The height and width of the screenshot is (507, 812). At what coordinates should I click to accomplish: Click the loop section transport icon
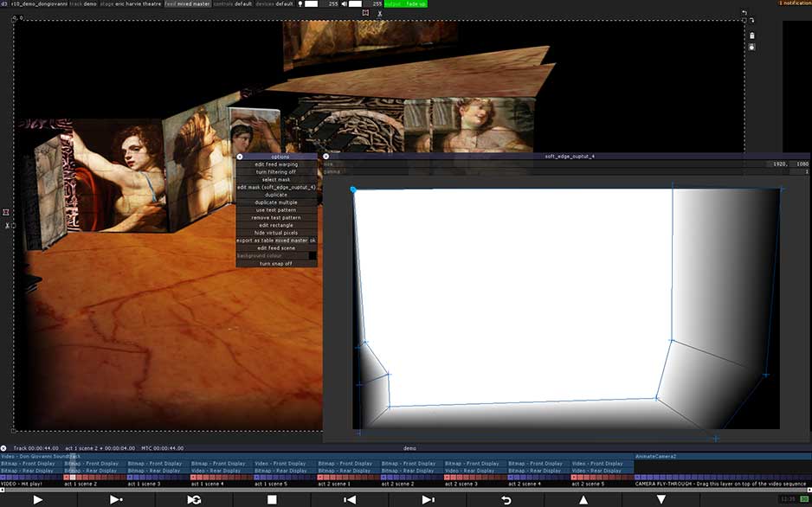pyautogui.click(x=194, y=500)
